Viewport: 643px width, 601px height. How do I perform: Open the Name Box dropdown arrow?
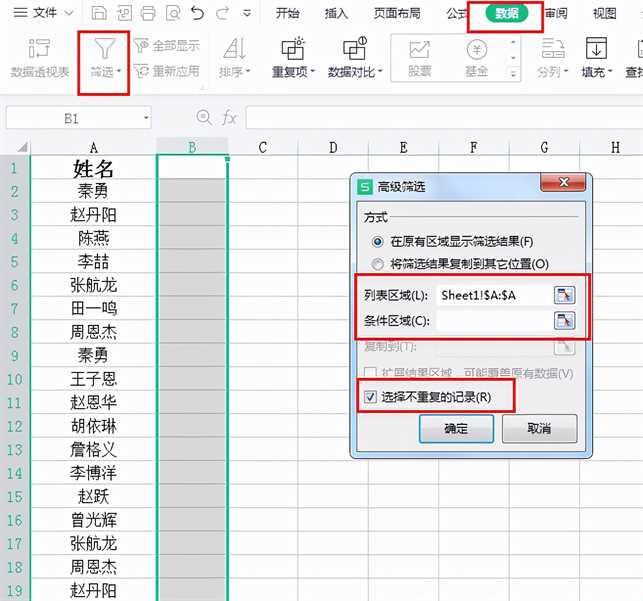[x=146, y=118]
